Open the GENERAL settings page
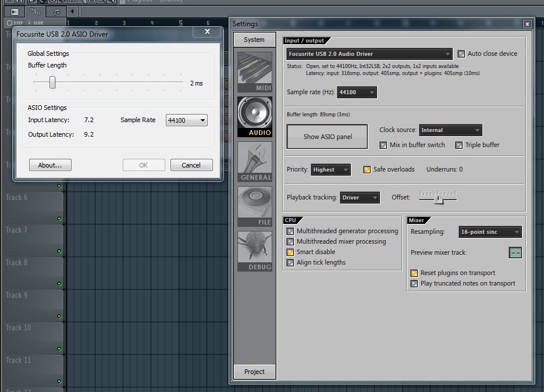Viewport: 544px width, 392px height. tap(255, 161)
